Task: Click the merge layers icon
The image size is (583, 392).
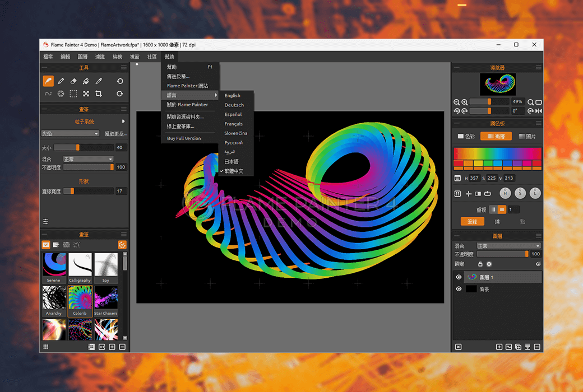Action: (x=528, y=347)
